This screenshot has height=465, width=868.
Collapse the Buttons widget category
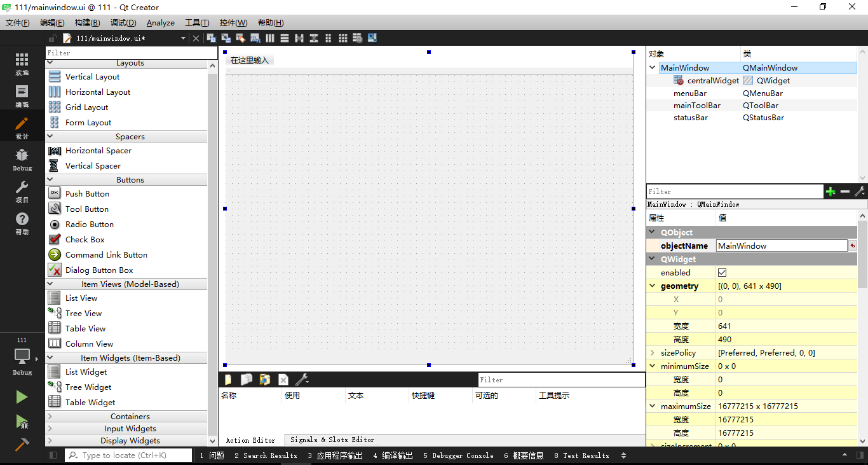tap(50, 180)
